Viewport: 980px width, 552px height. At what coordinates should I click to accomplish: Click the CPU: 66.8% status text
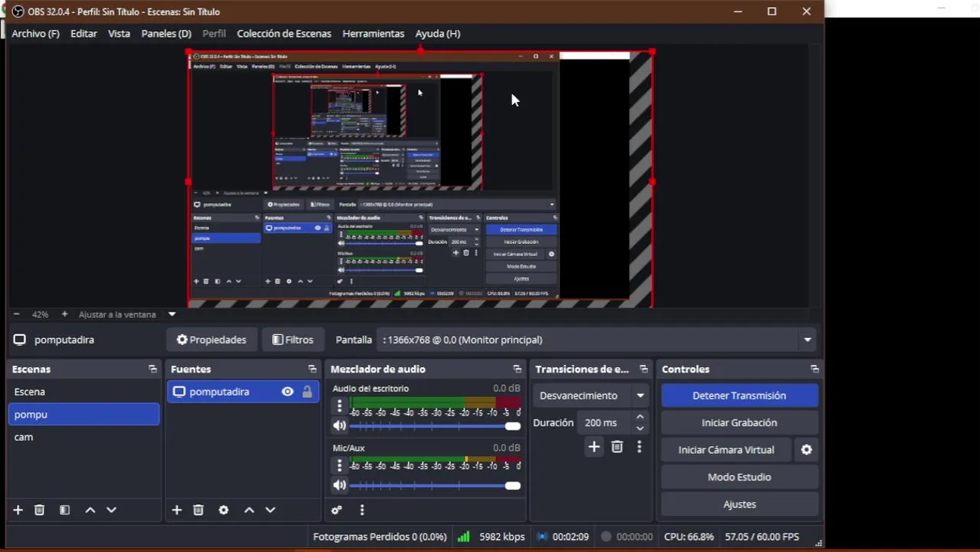click(x=689, y=537)
